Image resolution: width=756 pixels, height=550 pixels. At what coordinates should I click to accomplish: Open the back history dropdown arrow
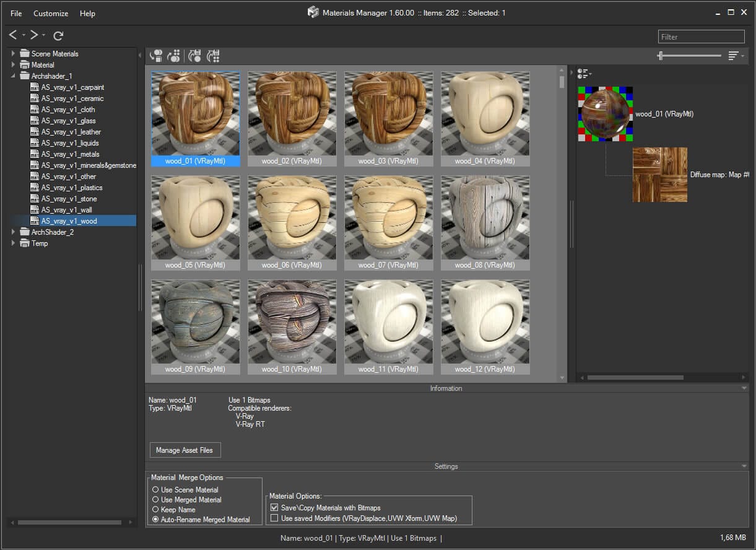tap(24, 35)
